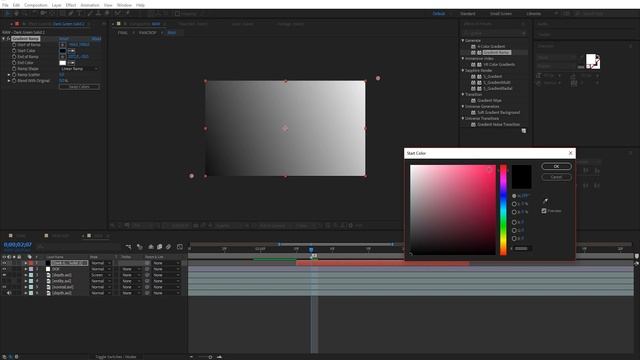This screenshot has height=360, width=640.
Task: Expand the Ramp Scatter property
Action: pos(9,75)
